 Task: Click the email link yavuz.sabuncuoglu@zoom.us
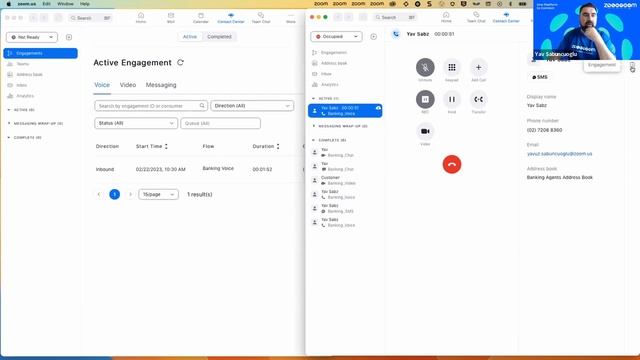point(559,154)
